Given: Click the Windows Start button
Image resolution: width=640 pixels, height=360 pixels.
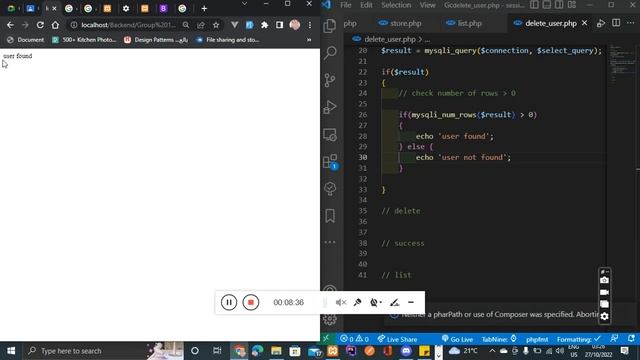Looking at the screenshot, I should (x=11, y=351).
